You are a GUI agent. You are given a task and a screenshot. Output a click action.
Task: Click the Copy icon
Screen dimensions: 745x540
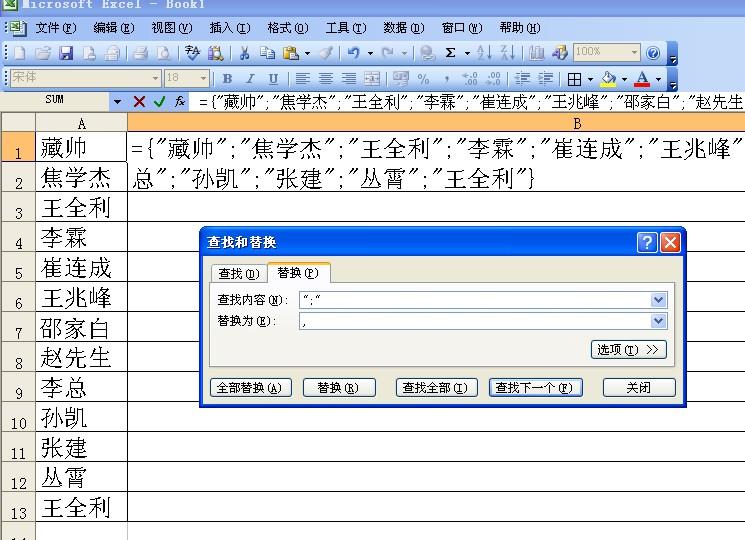tap(267, 53)
